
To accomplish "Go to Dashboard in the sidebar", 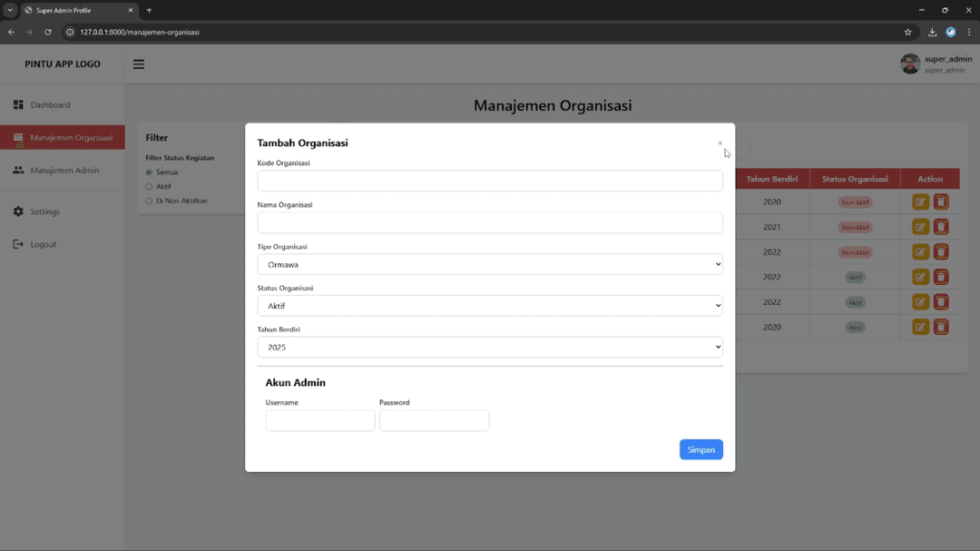I will [50, 105].
